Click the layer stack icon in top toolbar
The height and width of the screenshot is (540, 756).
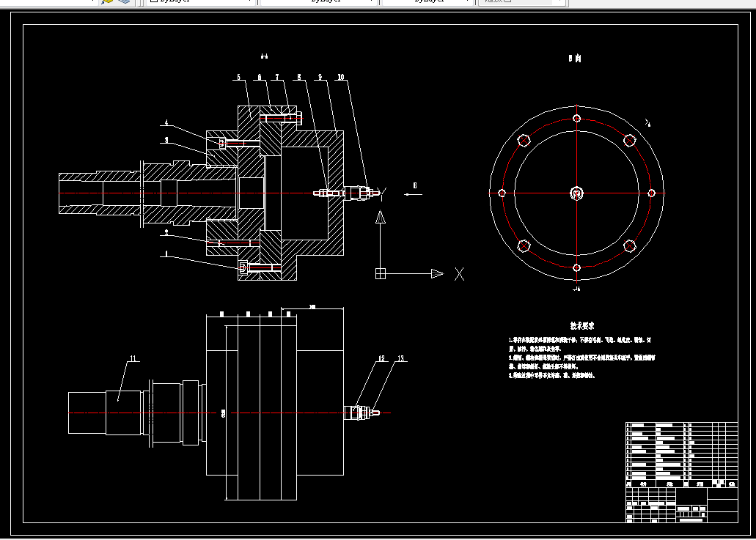pyautogui.click(x=125, y=1)
